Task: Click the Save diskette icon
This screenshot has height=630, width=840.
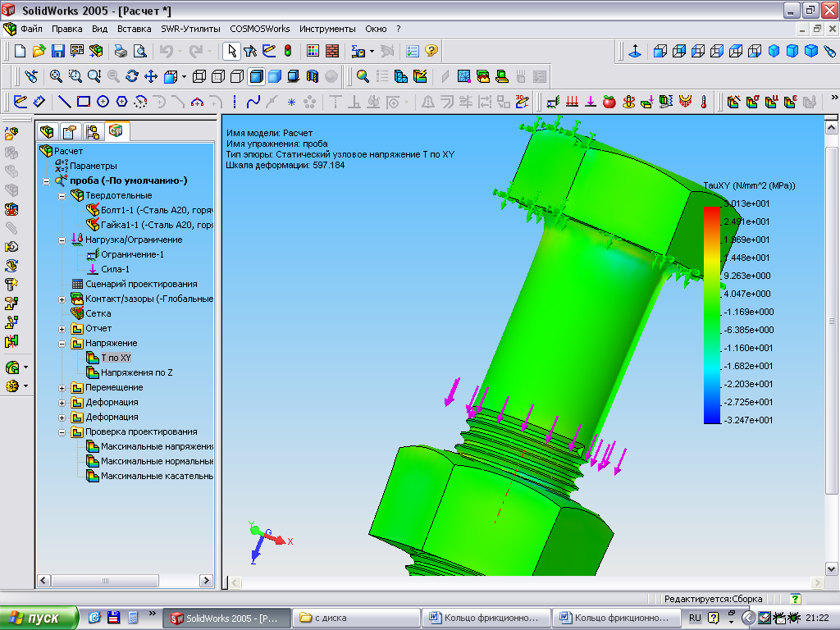Action: coord(58,51)
